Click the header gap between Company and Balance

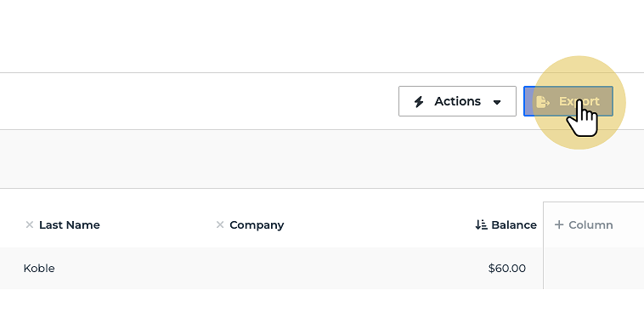coord(378,225)
